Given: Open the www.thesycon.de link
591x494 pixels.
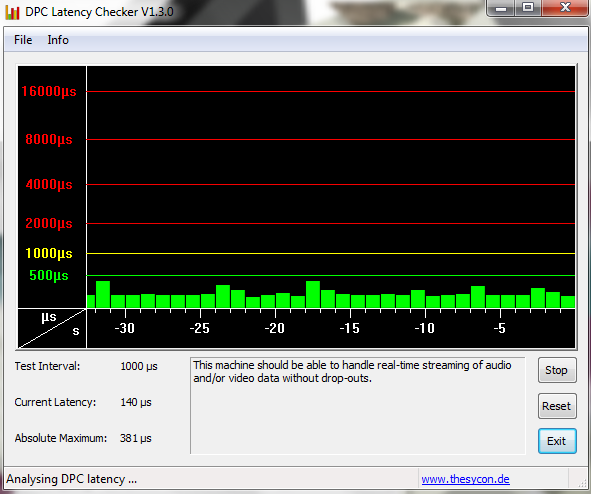Looking at the screenshot, I should click(465, 479).
